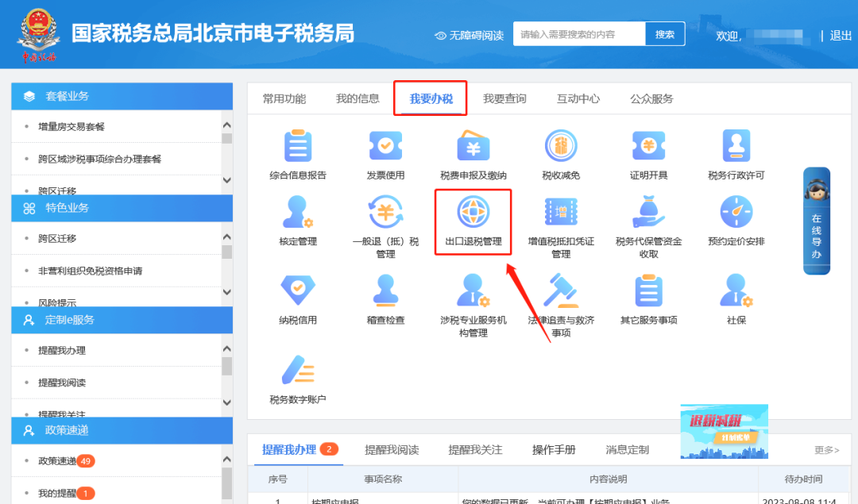Open the 核定管理 icon
The height and width of the screenshot is (504, 858).
pyautogui.click(x=298, y=212)
